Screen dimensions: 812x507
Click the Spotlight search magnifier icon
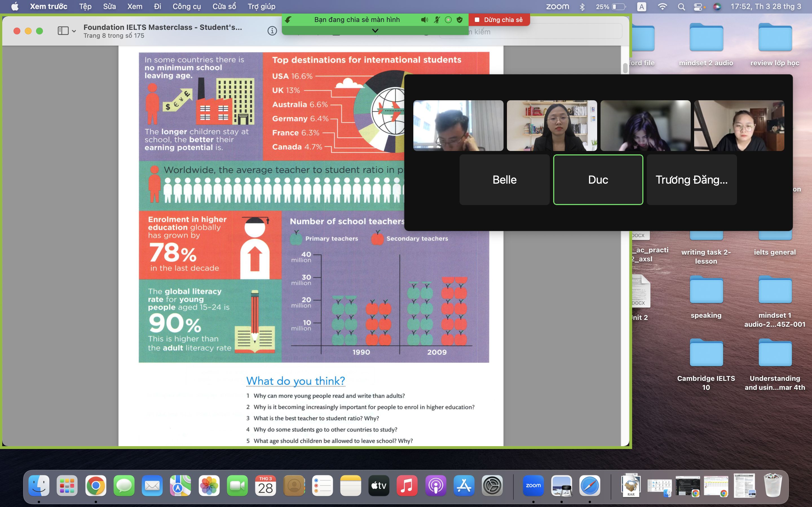click(681, 6)
